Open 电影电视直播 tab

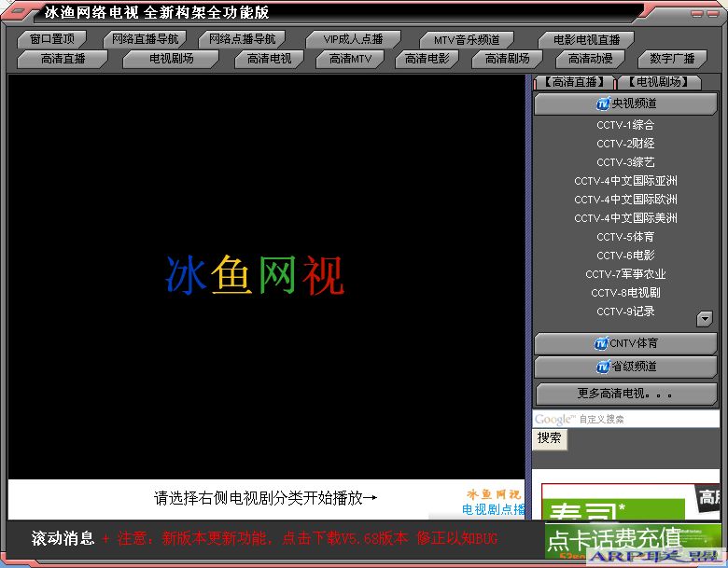pos(586,40)
